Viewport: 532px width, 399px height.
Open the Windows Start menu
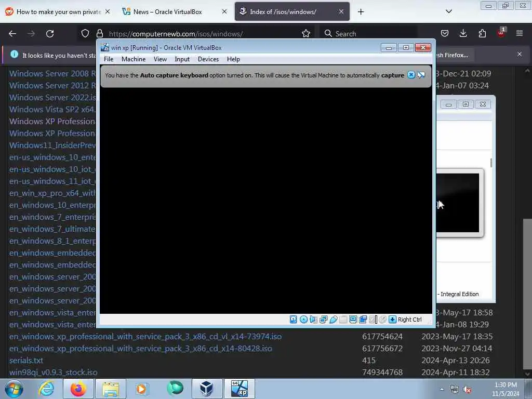pos(14,389)
